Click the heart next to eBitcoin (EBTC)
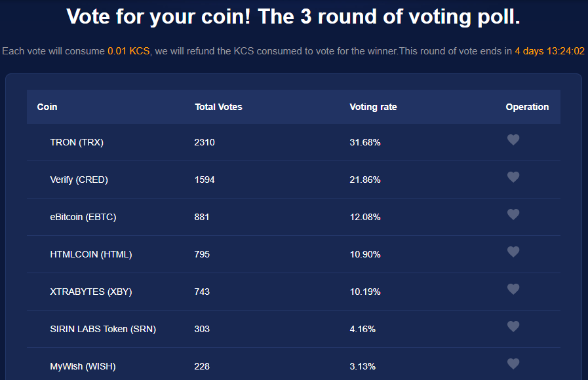The height and width of the screenshot is (380, 588). coord(513,214)
